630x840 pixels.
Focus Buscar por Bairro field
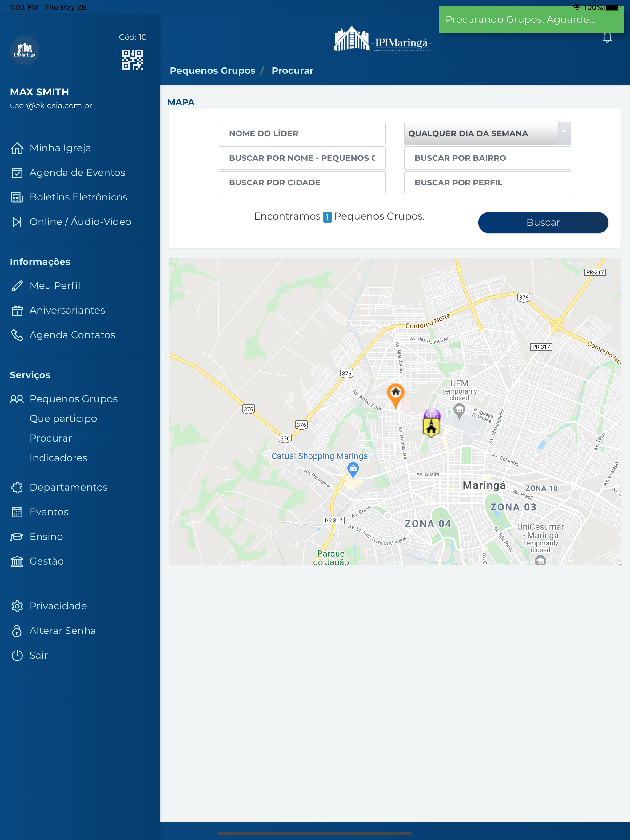tap(488, 158)
